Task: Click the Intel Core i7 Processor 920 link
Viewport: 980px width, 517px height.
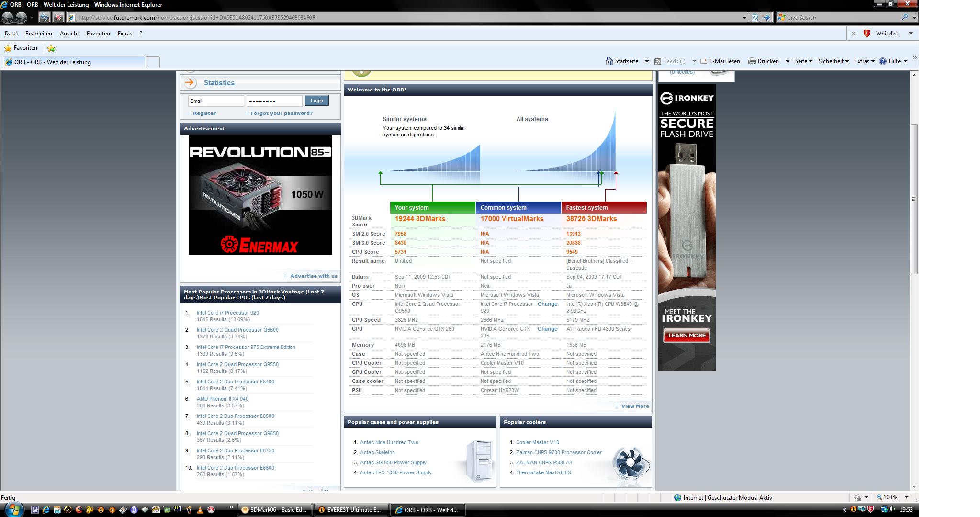Action: tap(227, 313)
